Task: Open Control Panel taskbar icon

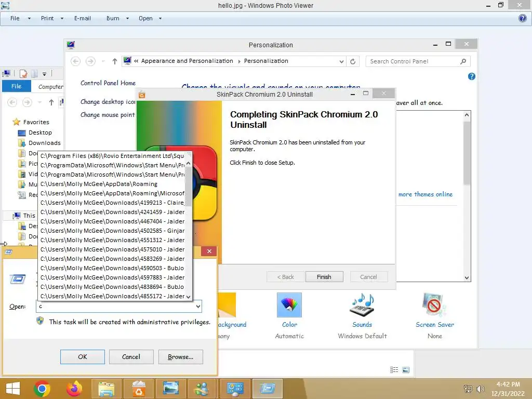Action: pos(235,389)
